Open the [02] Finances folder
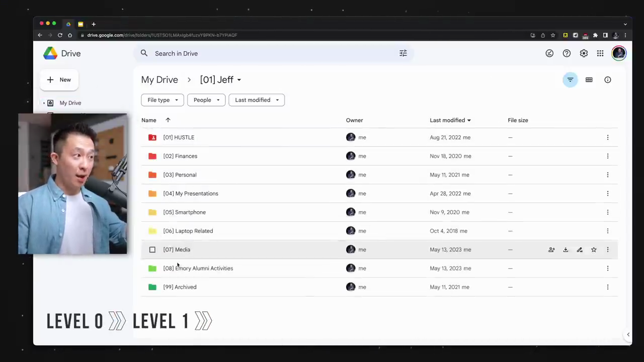Screen dimensions: 644x362 [x=180, y=156]
